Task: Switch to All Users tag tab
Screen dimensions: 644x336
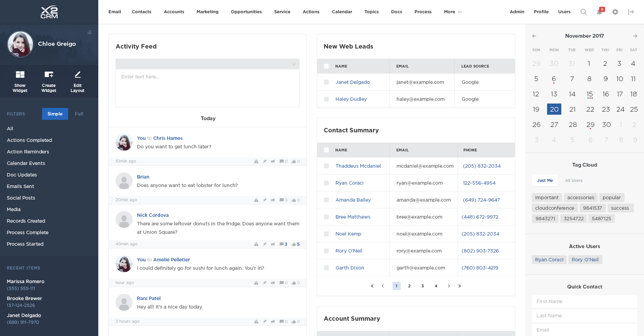Action: tap(573, 181)
